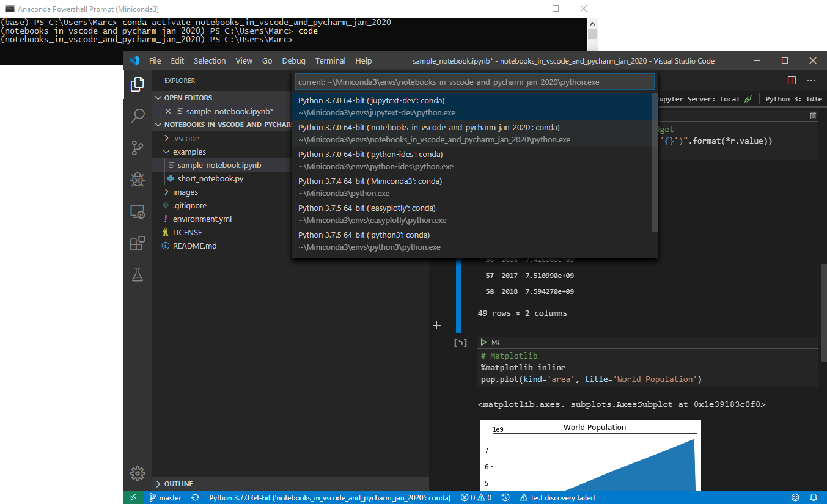Run the Matplotlib code cell

click(x=483, y=341)
